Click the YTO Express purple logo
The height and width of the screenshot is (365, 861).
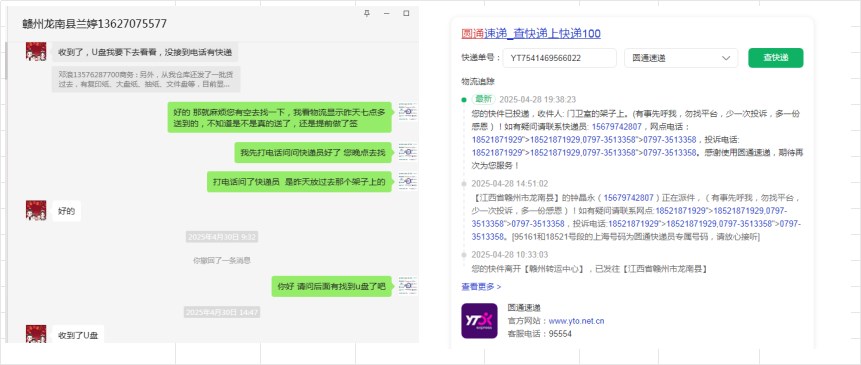tap(479, 321)
